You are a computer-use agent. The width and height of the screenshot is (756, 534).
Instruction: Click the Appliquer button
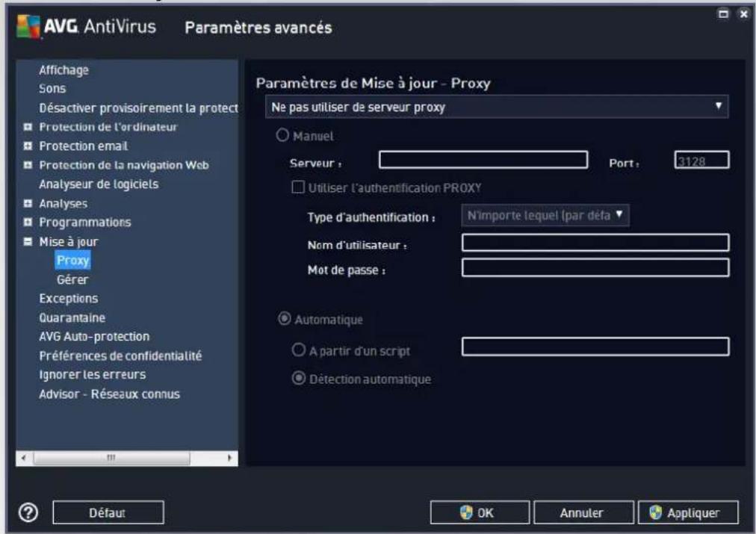click(688, 512)
